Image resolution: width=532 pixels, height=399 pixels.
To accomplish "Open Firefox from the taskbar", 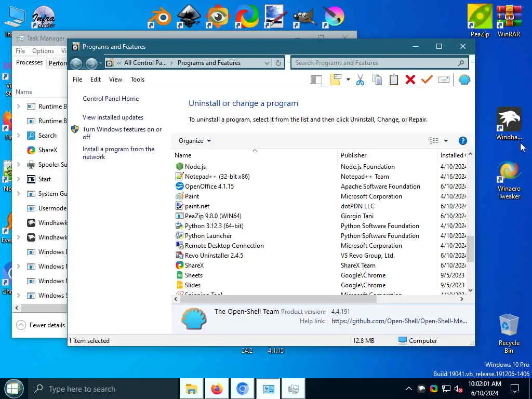I will (217, 389).
